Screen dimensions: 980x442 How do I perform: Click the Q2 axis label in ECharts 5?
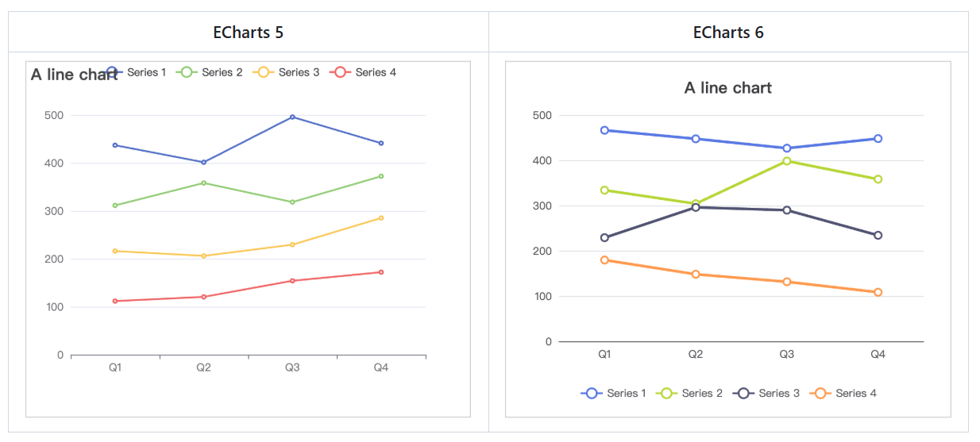pos(204,367)
